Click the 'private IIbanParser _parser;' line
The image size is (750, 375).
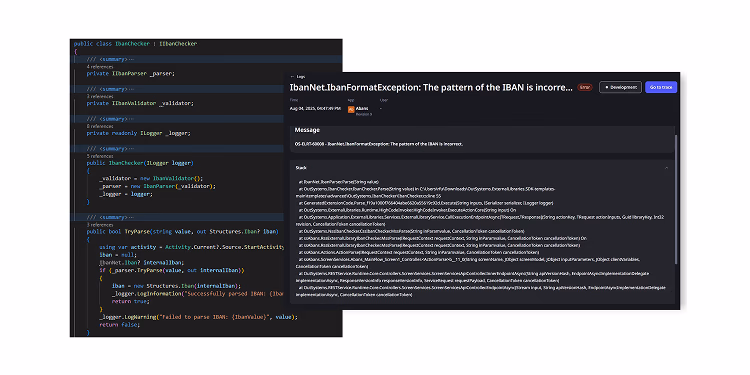coord(131,74)
